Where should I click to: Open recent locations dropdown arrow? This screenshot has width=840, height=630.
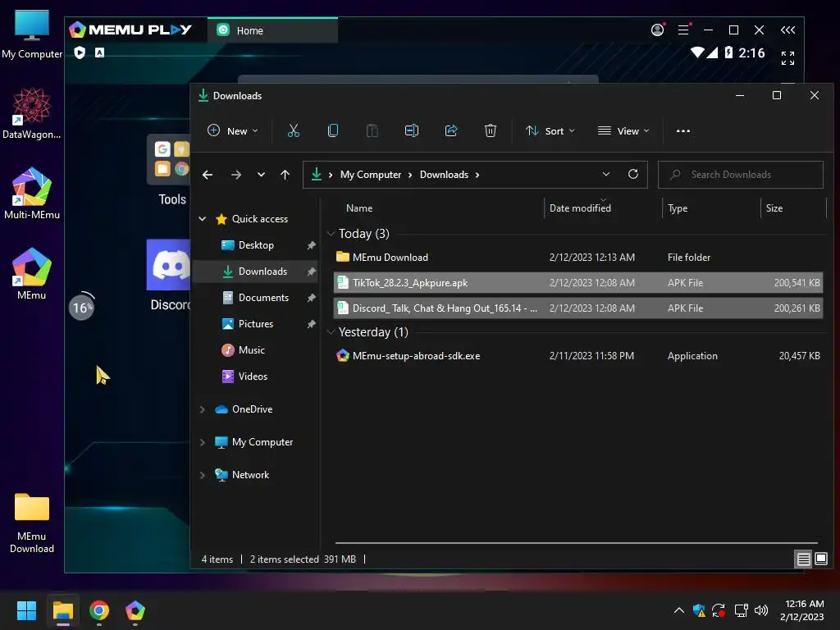(x=261, y=175)
